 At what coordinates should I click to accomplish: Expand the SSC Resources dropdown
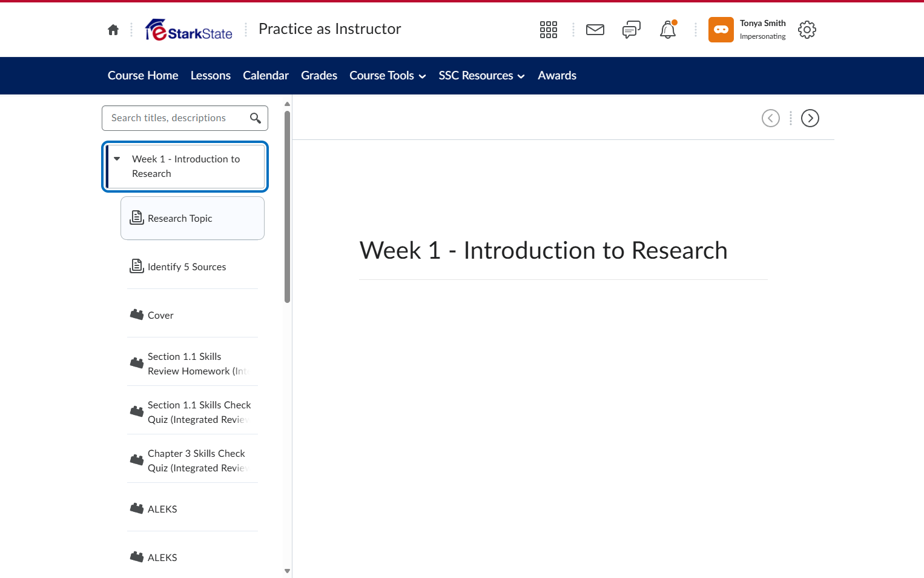[482, 76]
